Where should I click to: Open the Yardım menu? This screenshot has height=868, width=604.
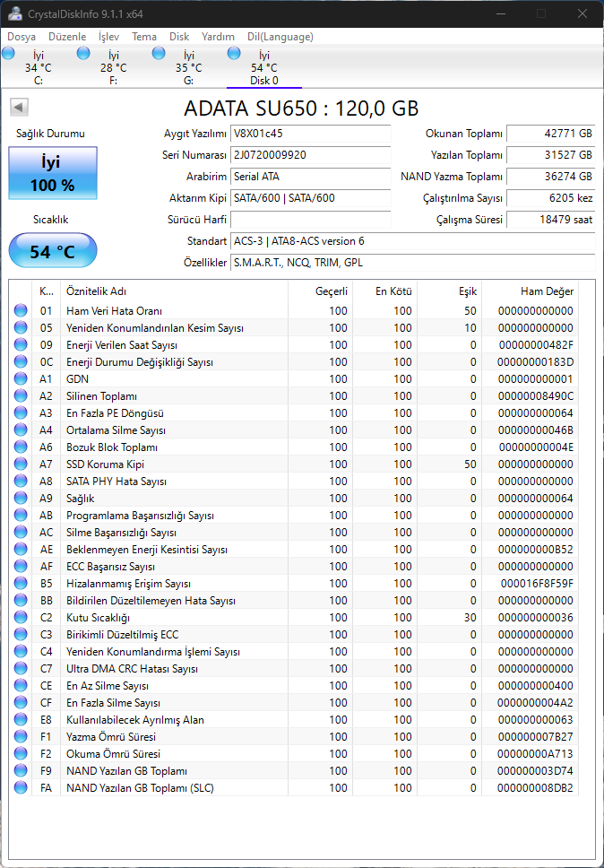218,37
